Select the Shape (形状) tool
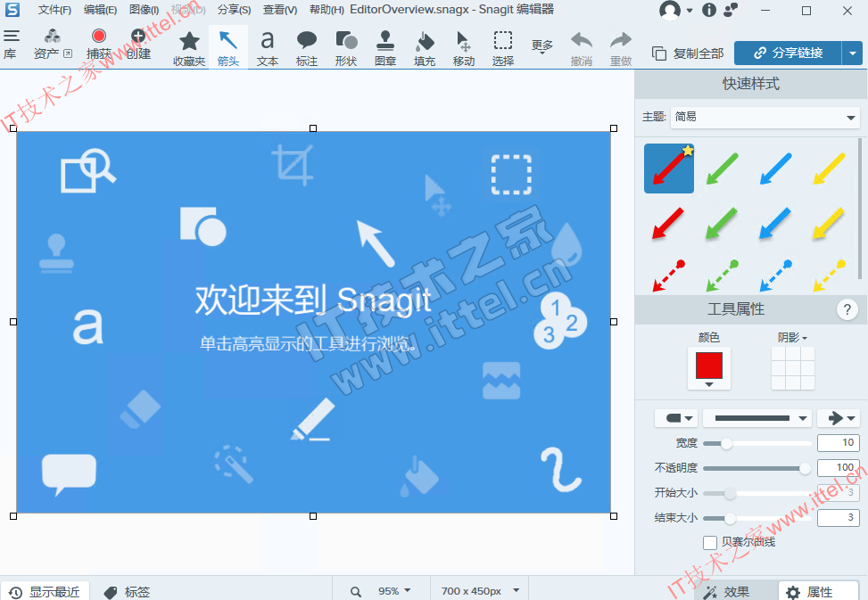Screen dimensions: 868x600 pos(346,48)
